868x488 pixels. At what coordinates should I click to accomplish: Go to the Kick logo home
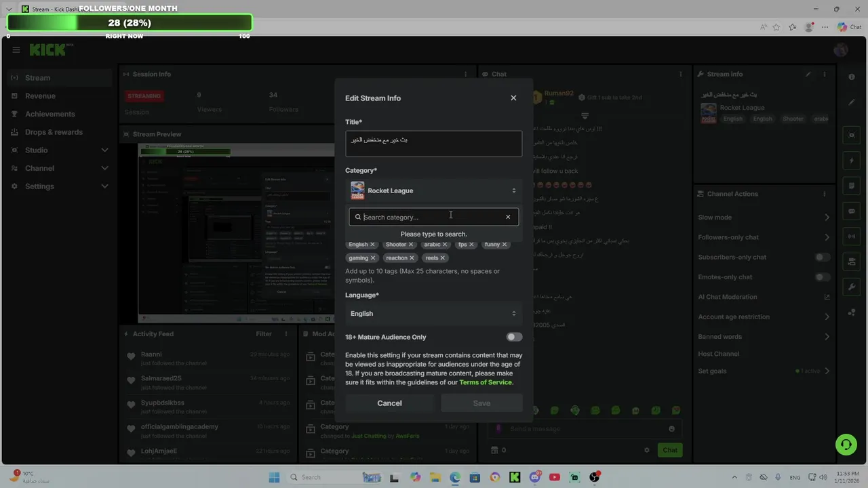click(51, 50)
